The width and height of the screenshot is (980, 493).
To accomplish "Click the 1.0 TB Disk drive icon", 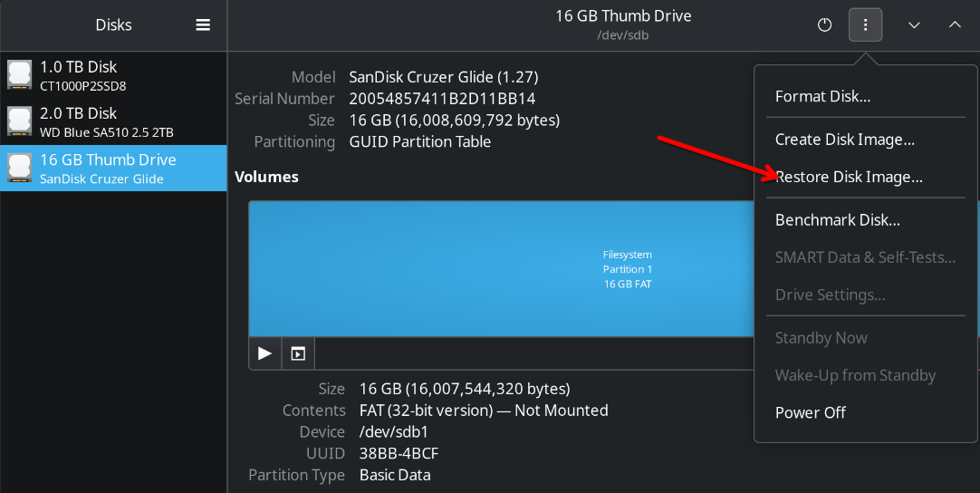I will point(19,75).
